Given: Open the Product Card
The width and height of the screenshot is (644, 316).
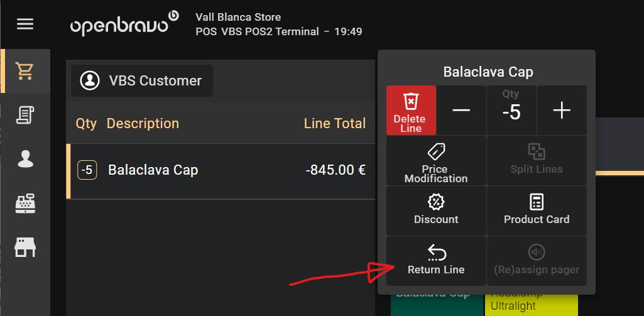Looking at the screenshot, I should tap(536, 210).
